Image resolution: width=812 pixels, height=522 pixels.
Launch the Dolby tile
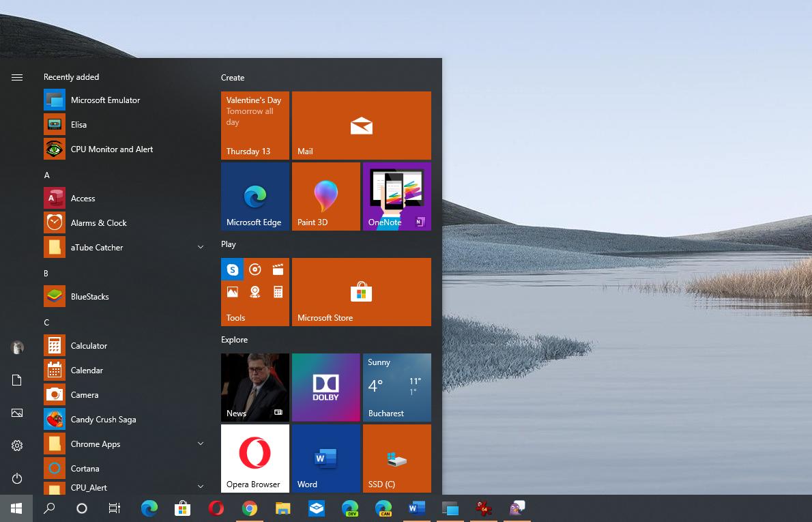tap(325, 388)
